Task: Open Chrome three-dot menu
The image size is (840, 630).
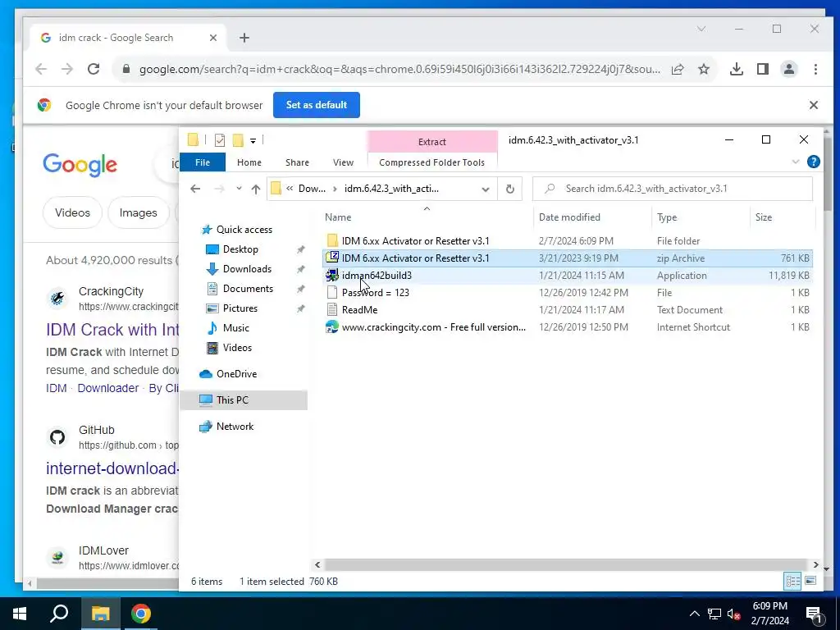Action: pos(815,69)
